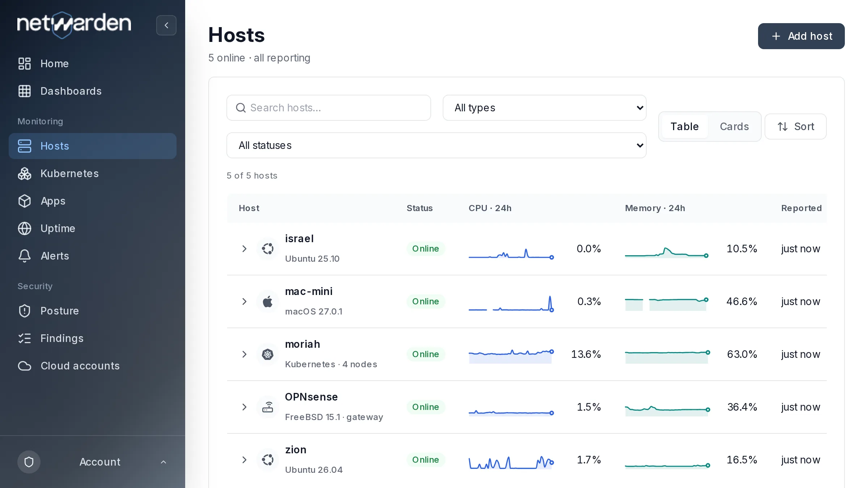Click the Online badge for OPNsense
The height and width of the screenshot is (488, 868).
(x=425, y=407)
